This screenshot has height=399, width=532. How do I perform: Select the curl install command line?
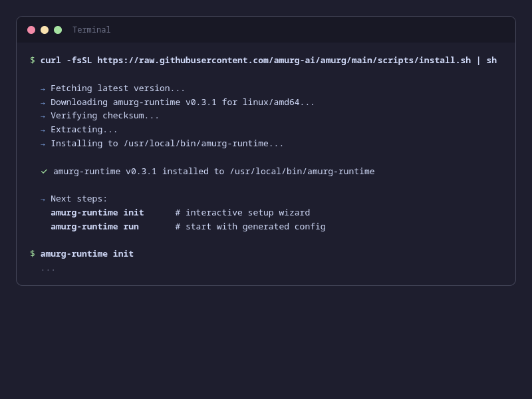point(266,60)
